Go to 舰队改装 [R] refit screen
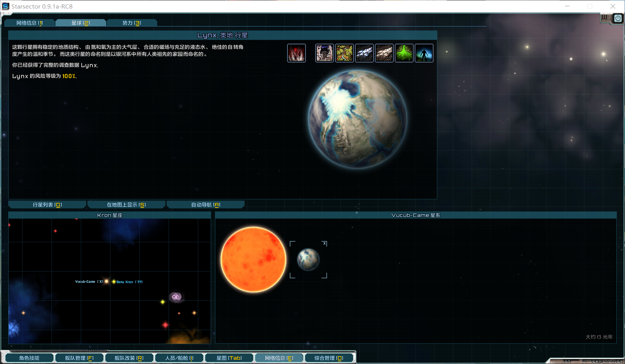625x364 pixels. tap(129, 358)
